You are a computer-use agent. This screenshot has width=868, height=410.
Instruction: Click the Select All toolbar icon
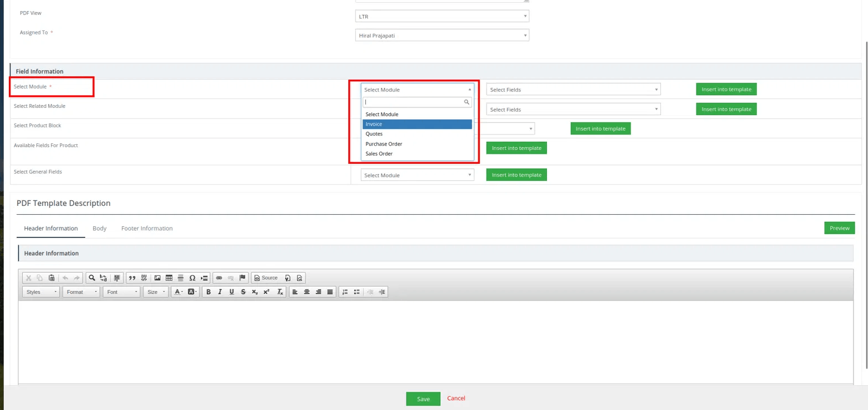[117, 278]
